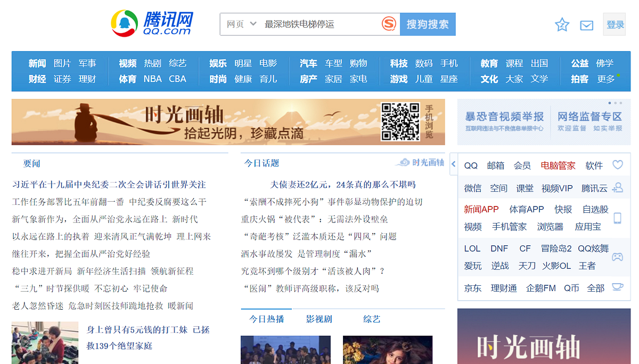Open the LOL game link

pyautogui.click(x=472, y=249)
